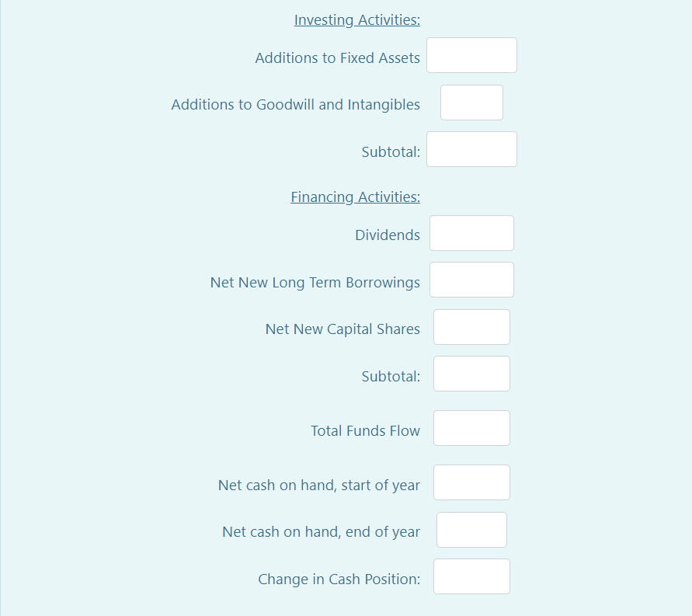
Task: Select the Change in Cash Position field
Action: tap(471, 576)
